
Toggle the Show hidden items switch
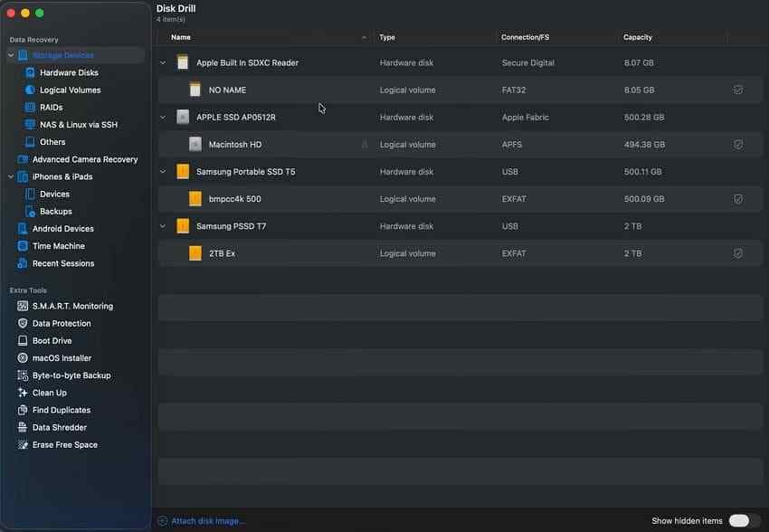point(743,521)
